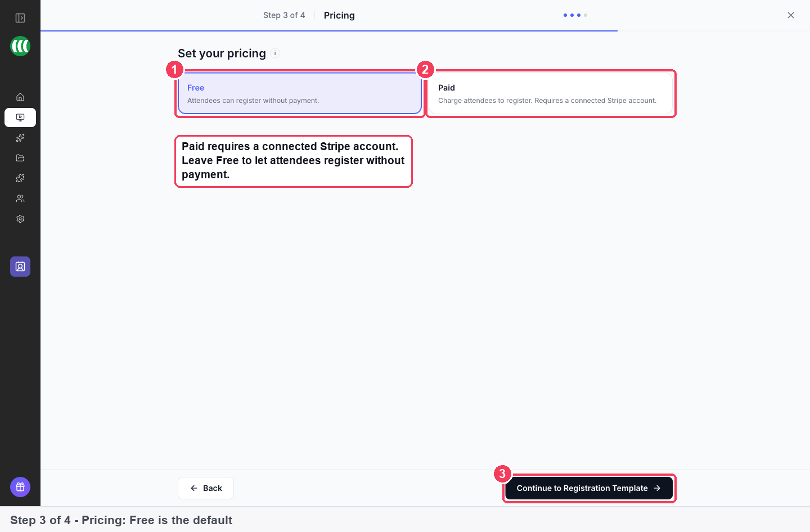Click the Pricing header title

339,15
